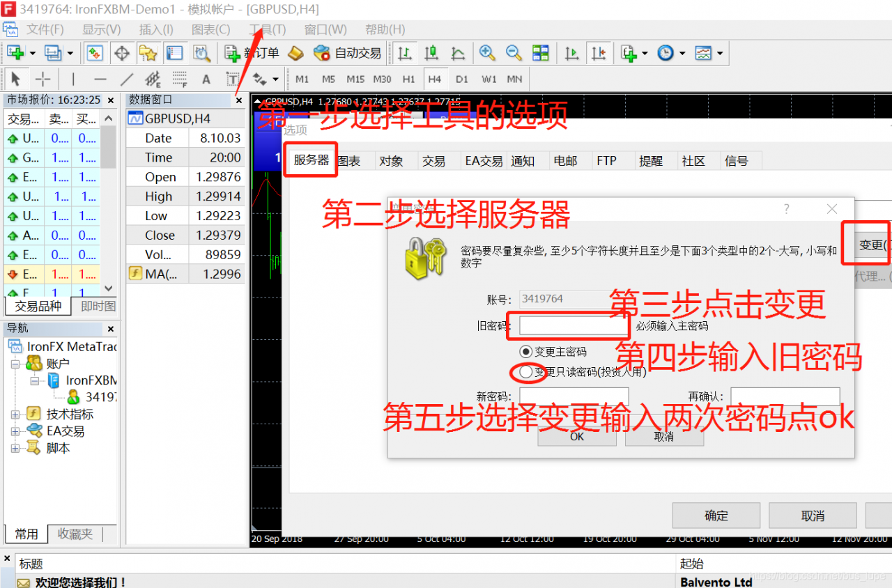Switch to the EA交易 options tab
The height and width of the screenshot is (588, 892).
[x=483, y=160]
